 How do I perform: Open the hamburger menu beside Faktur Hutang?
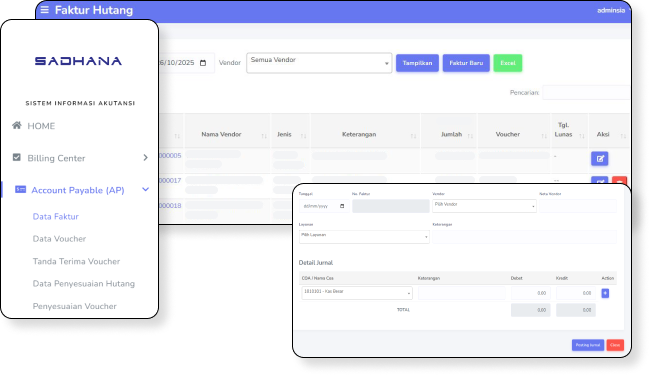coord(45,10)
